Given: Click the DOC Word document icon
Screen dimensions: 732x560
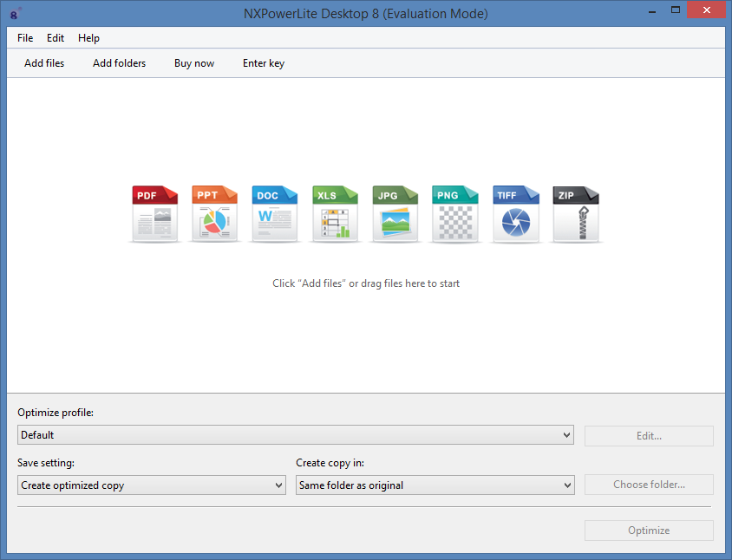Looking at the screenshot, I should pyautogui.click(x=274, y=213).
